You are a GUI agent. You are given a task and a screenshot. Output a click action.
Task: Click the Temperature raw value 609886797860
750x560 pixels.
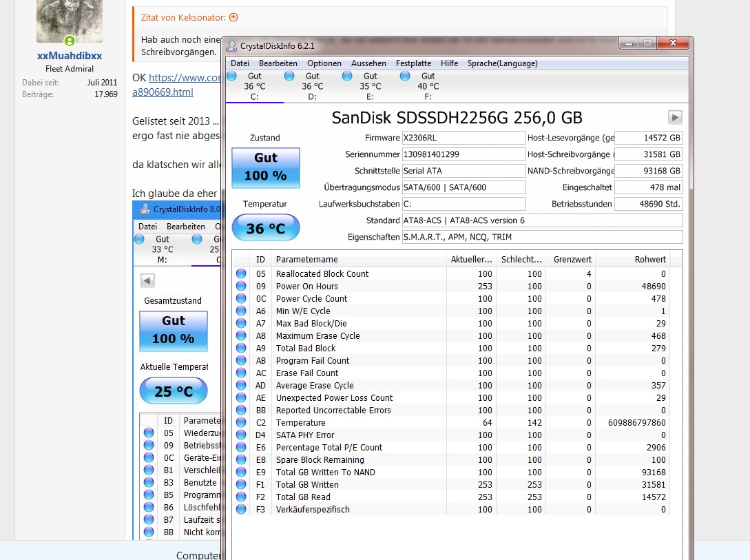(636, 423)
